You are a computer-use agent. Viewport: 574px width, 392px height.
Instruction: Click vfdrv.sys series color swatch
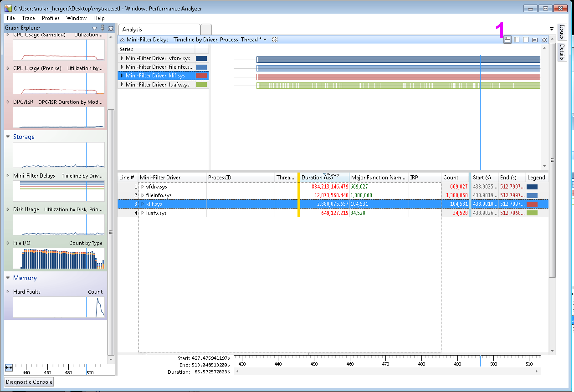pos(201,58)
